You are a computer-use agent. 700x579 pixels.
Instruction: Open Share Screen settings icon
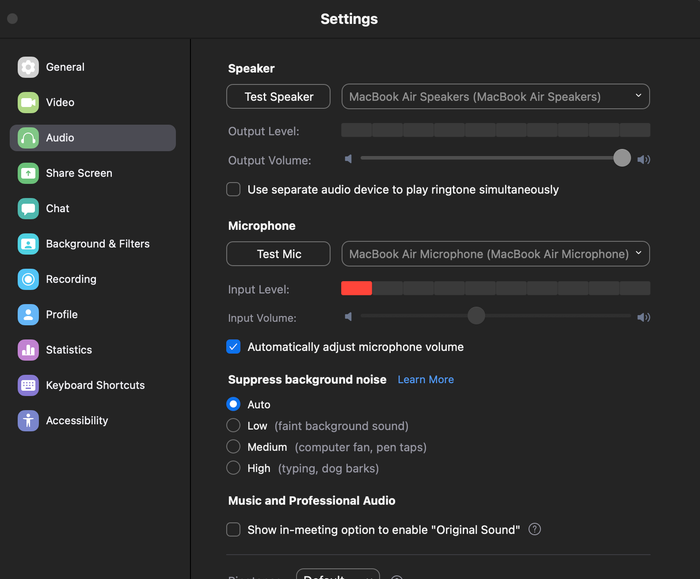28,173
